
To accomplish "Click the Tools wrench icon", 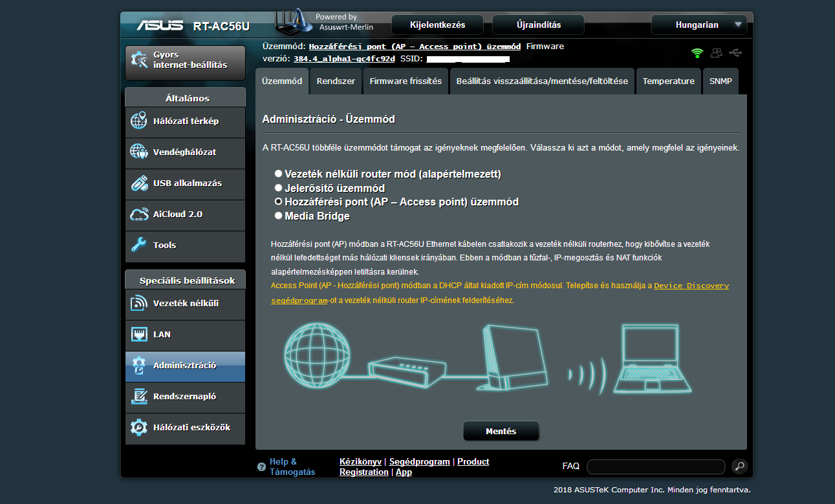I will (x=139, y=245).
